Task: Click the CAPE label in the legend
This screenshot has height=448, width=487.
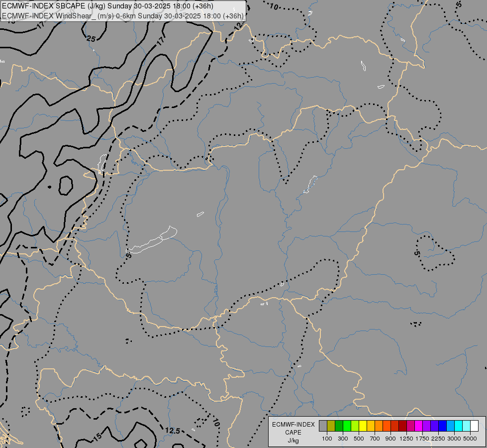Action: pos(293,433)
